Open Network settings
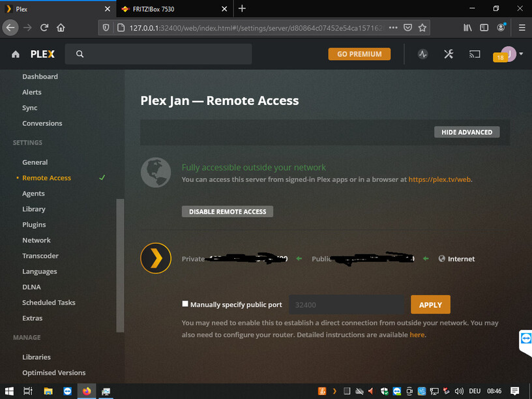 coord(37,241)
